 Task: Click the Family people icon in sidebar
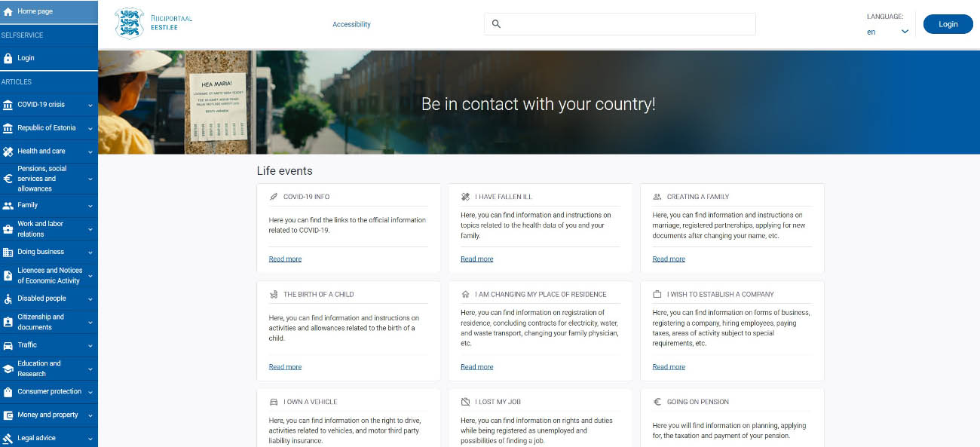point(8,206)
